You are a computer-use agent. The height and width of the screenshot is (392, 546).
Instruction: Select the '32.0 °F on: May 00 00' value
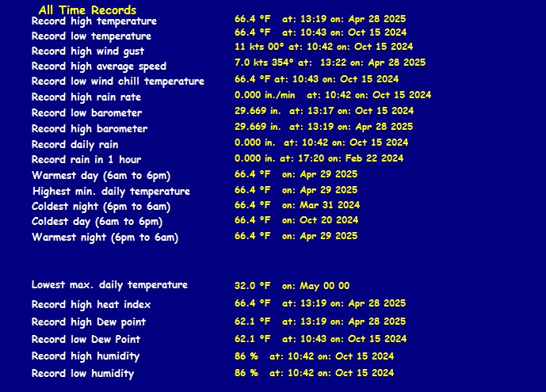[x=292, y=286]
